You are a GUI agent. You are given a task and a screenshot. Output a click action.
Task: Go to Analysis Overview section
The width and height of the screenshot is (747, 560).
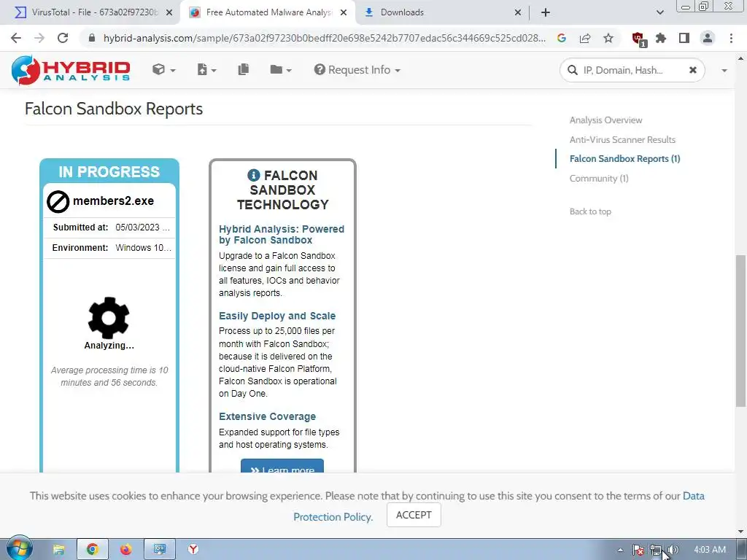click(605, 120)
